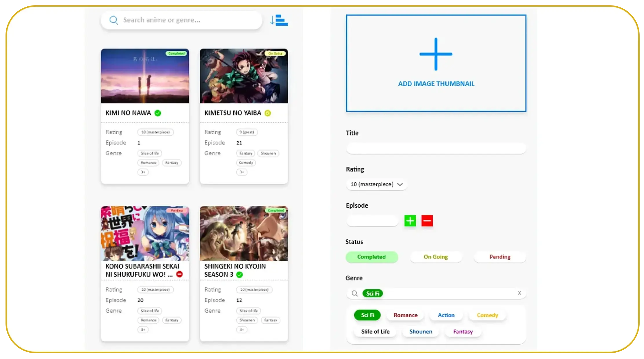Click 10 (masterpiece) rating on Shingeki card

[x=254, y=290]
